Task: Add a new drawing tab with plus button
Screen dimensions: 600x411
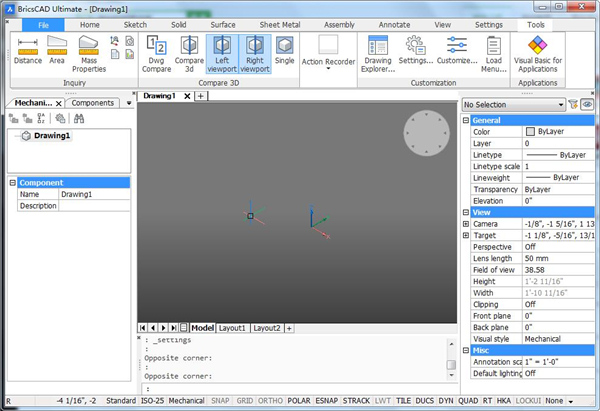Action: pos(200,96)
